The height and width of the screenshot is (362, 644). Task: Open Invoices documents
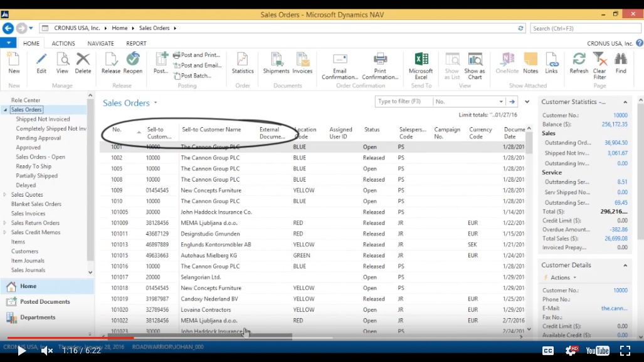coord(302,63)
